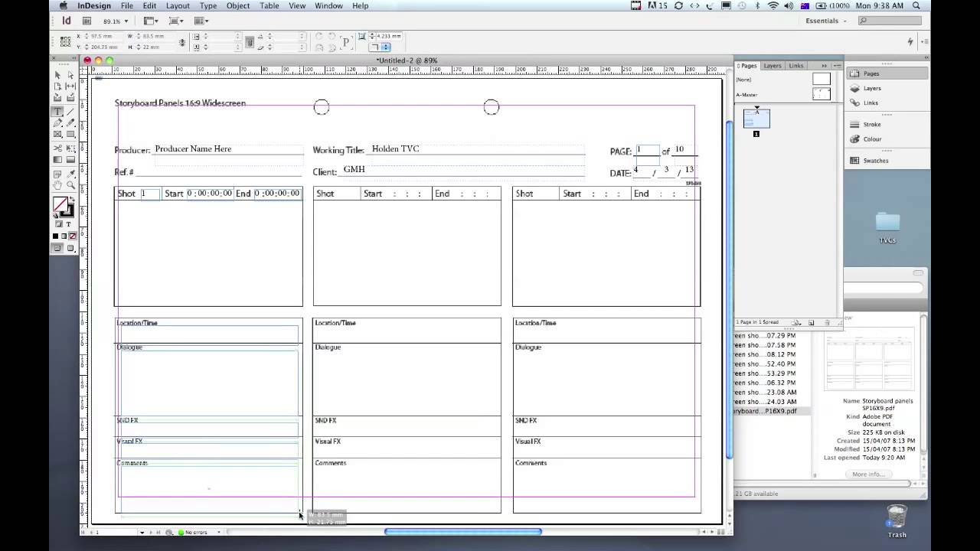Select the Type tool
The image size is (980, 551).
coord(57,112)
